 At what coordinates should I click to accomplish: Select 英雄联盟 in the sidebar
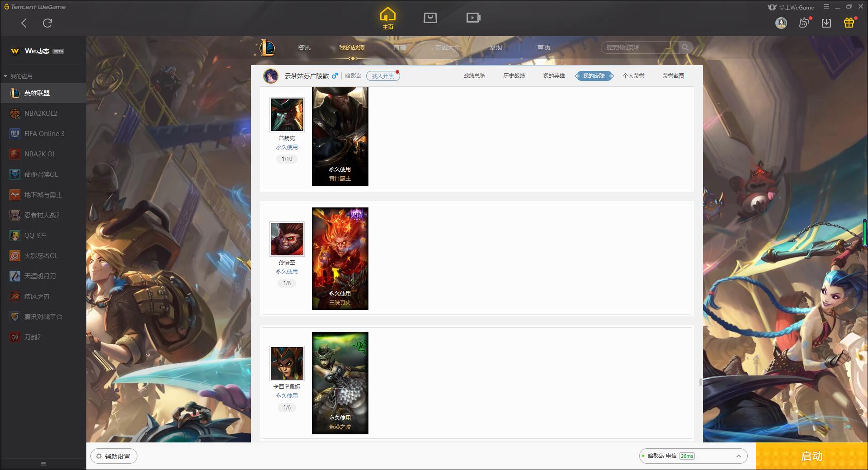click(43, 93)
